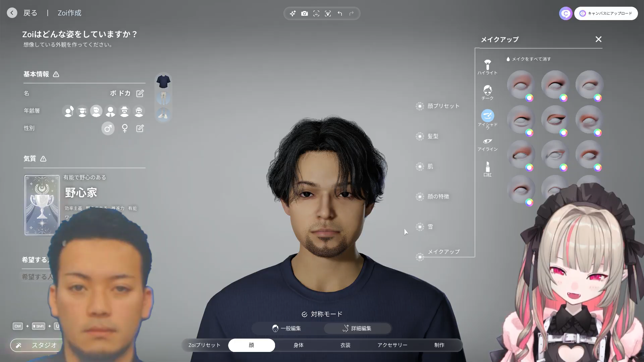Click the 気質 warning triangle icon
Screen dimensions: 644x362
pyautogui.click(x=43, y=159)
